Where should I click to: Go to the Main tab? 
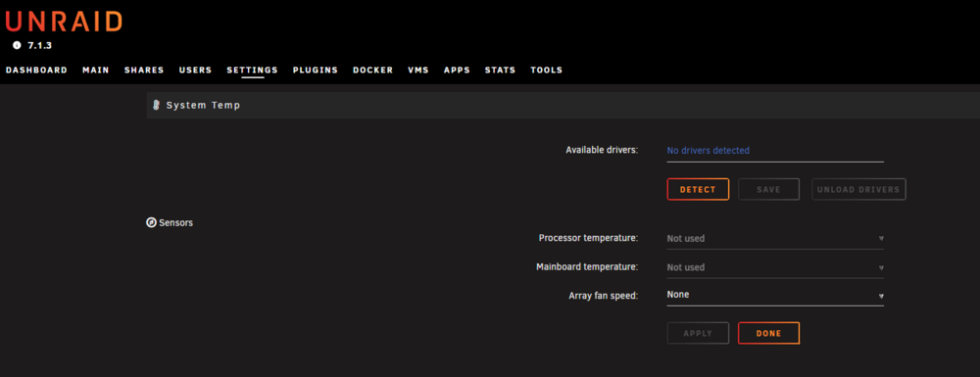coord(96,70)
